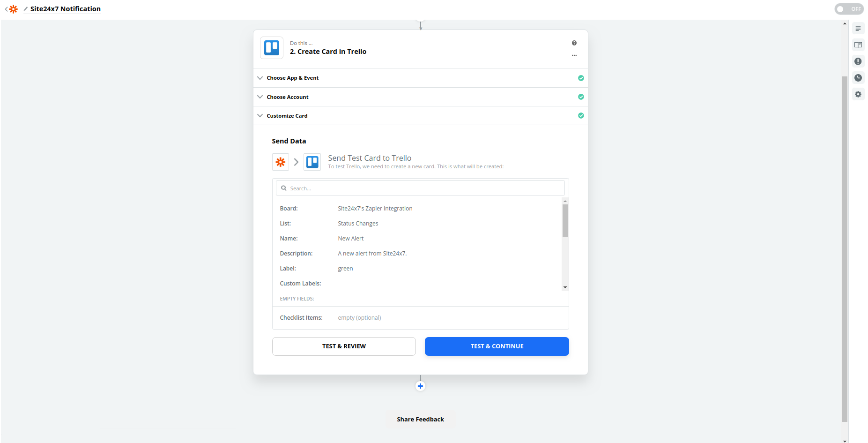The height and width of the screenshot is (443, 868).
Task: Open the outline icon in right sidebar
Action: coord(858,29)
